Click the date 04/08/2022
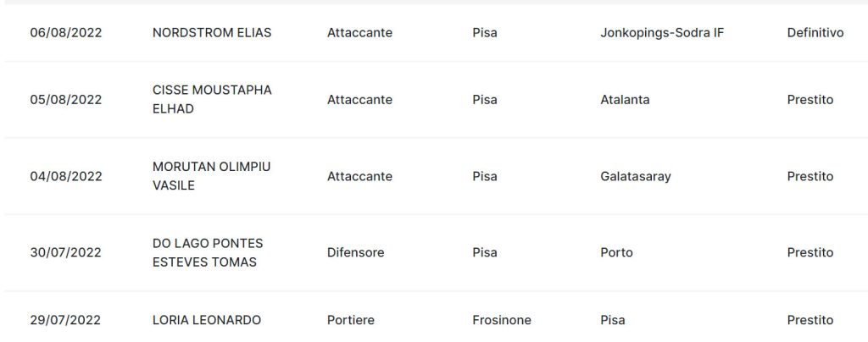Image resolution: width=868 pixels, height=342 pixels. coord(66,176)
